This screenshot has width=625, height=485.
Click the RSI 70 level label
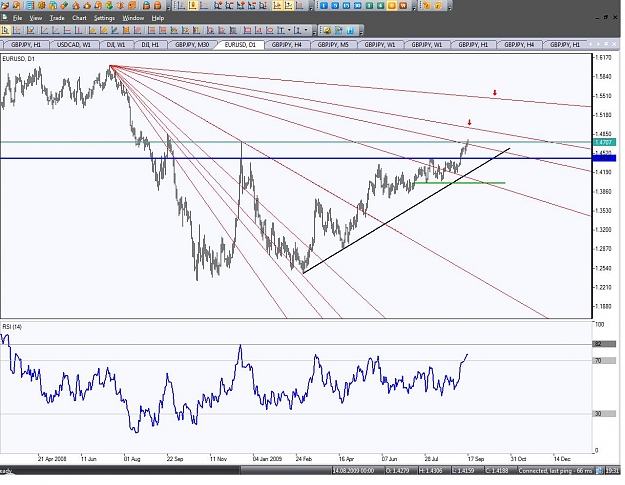605,360
